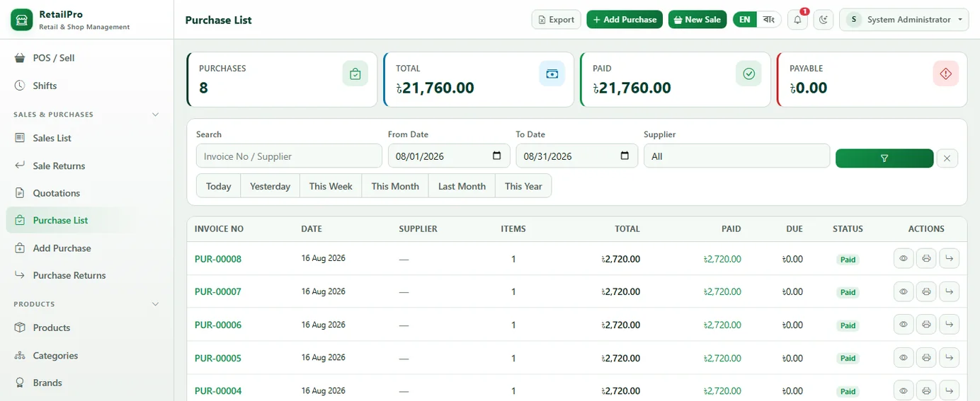
Task: Filter by Today
Action: point(218,186)
